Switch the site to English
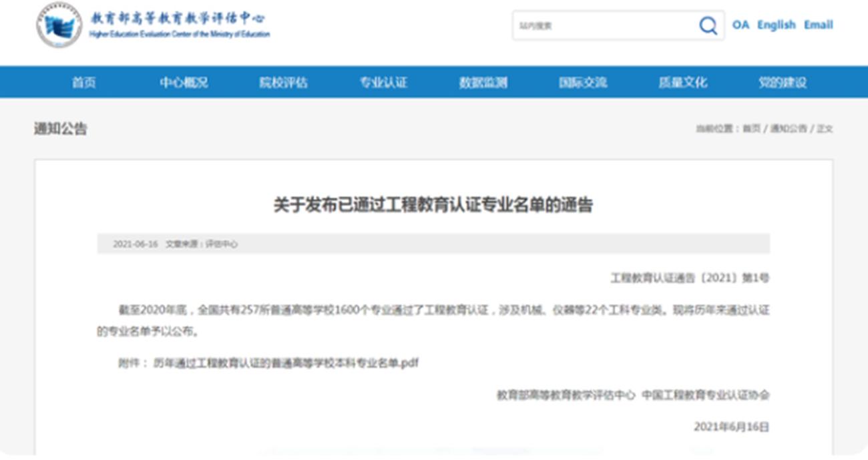The image size is (868, 460). (778, 25)
